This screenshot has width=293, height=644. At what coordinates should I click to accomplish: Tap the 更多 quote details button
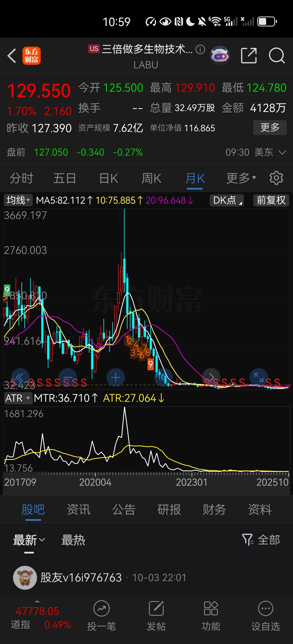[270, 128]
